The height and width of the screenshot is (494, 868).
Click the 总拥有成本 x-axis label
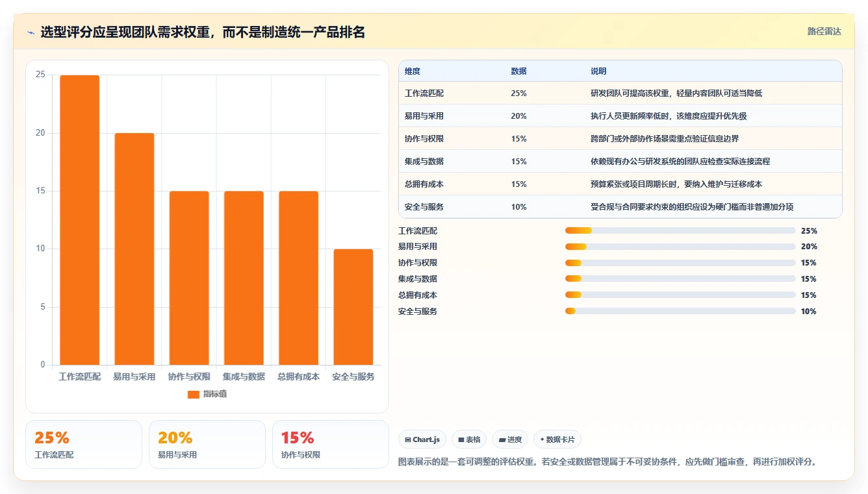click(x=298, y=377)
